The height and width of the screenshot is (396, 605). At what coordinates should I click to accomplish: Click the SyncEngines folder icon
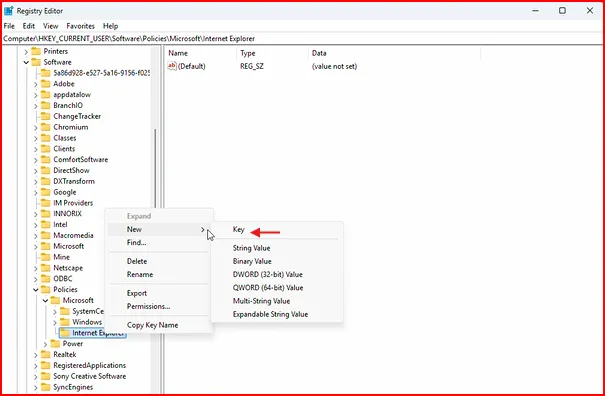click(46, 387)
